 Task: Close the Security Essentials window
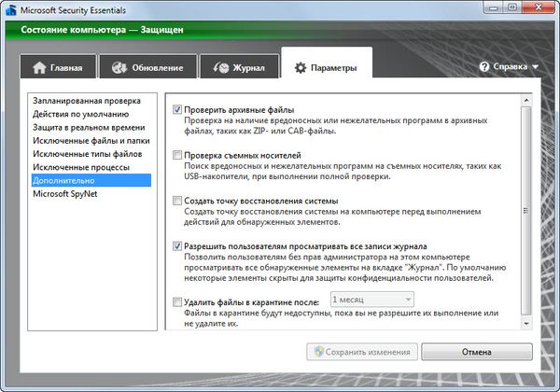pyautogui.click(x=539, y=7)
